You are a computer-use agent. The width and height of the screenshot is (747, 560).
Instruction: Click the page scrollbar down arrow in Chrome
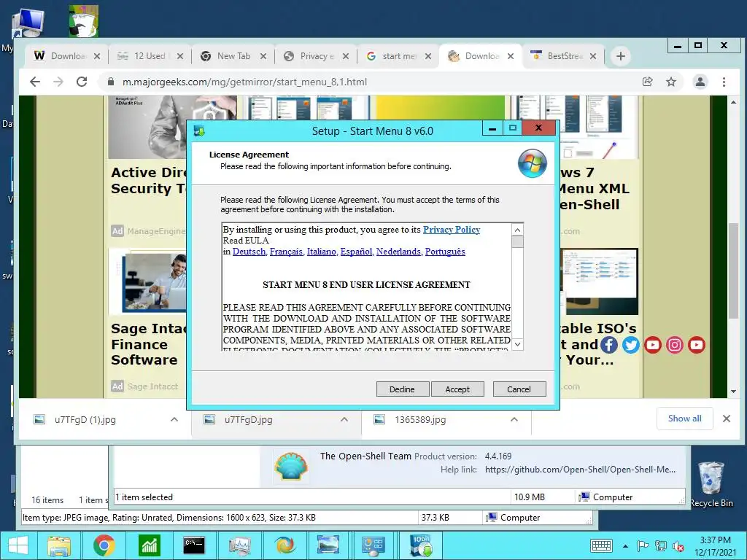point(733,392)
